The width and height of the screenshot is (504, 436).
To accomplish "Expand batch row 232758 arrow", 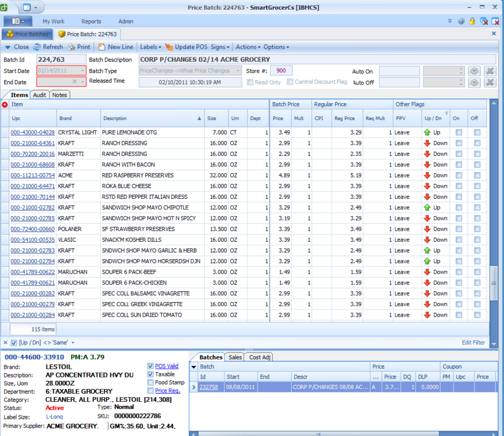I will tap(194, 387).
